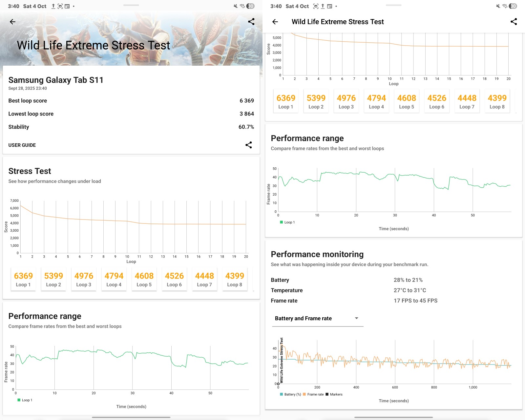Viewport: 525px width, 420px height.
Task: Tap the back arrow in right pane header
Action: (275, 22)
